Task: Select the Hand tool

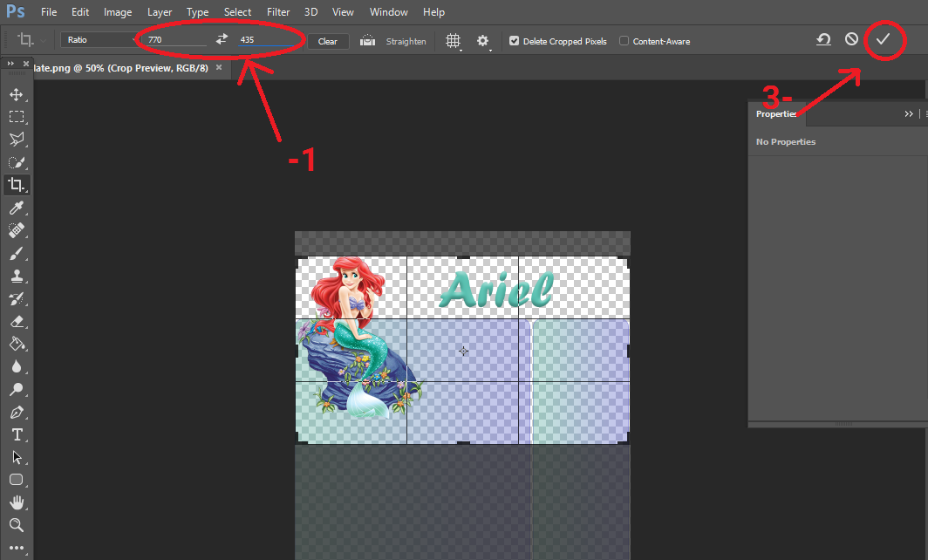Action: (x=16, y=502)
